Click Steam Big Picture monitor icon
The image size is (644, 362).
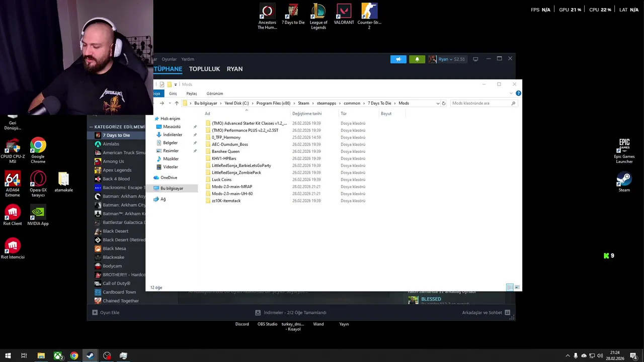(x=475, y=59)
